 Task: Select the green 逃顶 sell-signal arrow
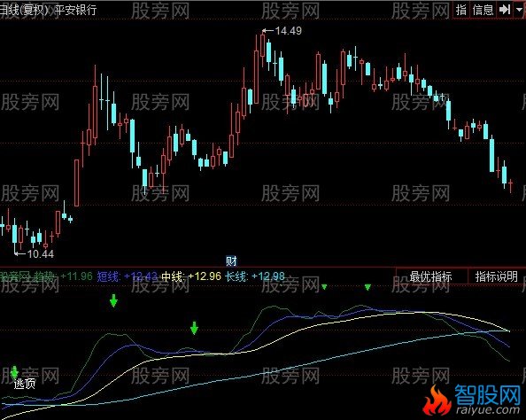[x=14, y=373]
